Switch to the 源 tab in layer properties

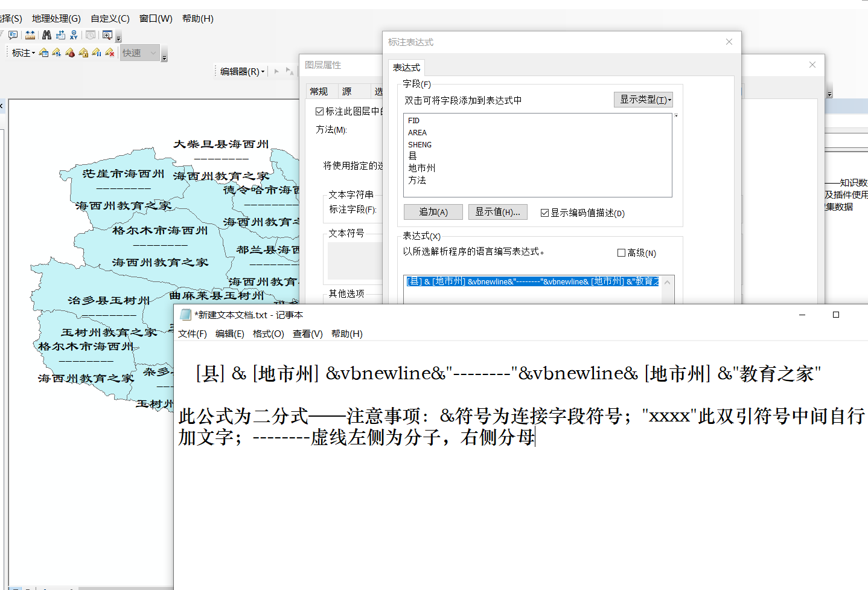tap(347, 91)
